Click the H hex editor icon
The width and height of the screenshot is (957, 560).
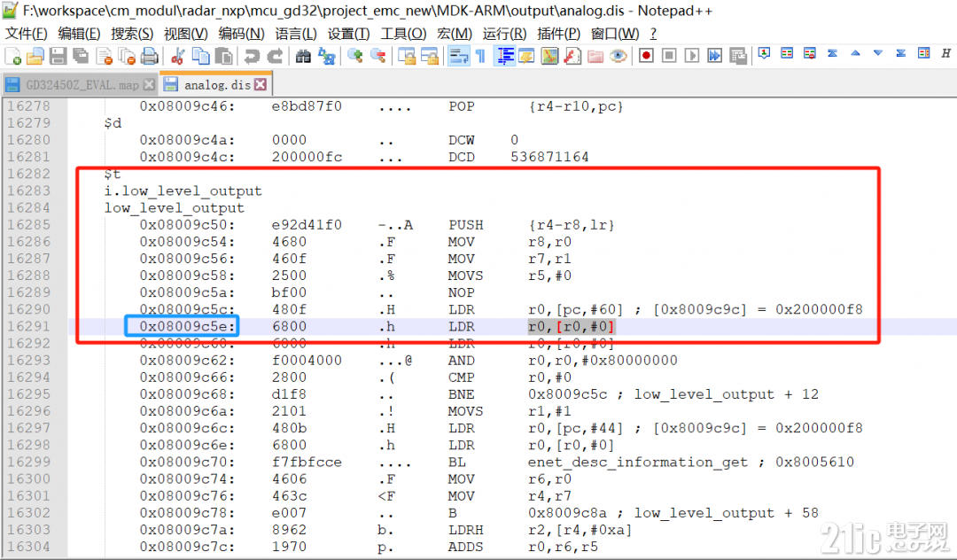point(946,54)
